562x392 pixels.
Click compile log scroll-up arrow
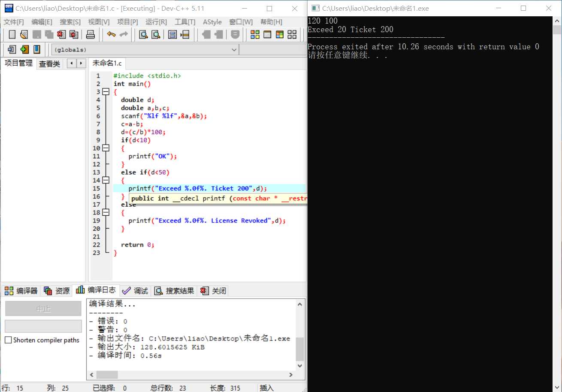pos(300,304)
